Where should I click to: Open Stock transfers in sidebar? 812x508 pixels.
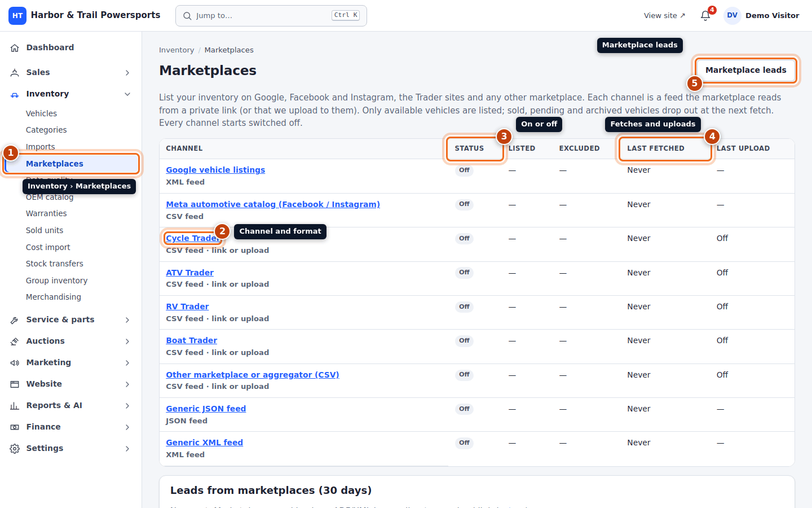(x=54, y=264)
